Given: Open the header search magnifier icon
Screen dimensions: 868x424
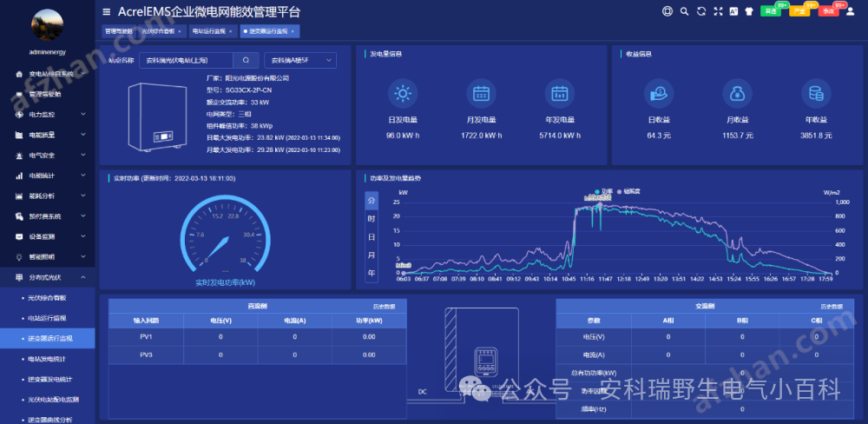Looking at the screenshot, I should coord(684,11).
